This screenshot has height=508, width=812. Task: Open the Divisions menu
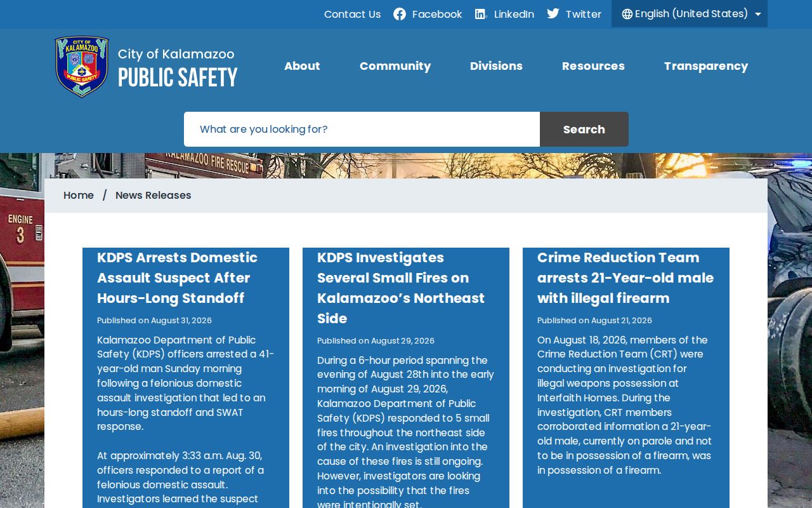(496, 66)
